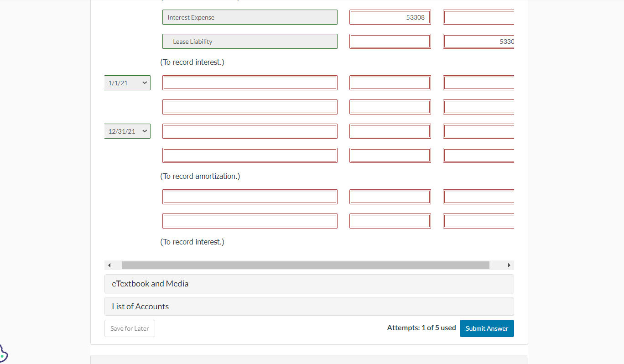The image size is (624, 364).
Task: Click the Submit Answer button
Action: coord(486,328)
